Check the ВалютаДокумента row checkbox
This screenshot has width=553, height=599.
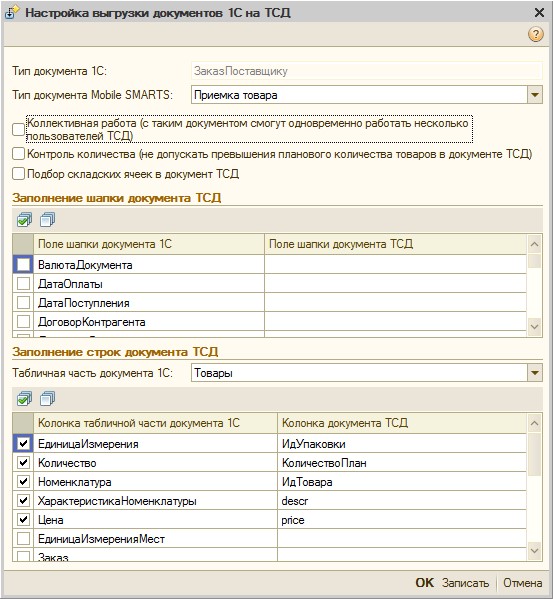pyautogui.click(x=23, y=264)
